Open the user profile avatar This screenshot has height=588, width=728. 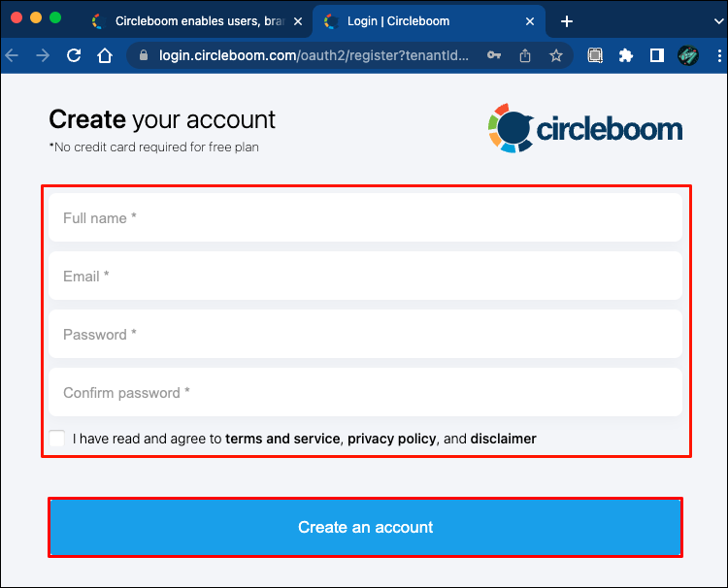click(x=688, y=56)
